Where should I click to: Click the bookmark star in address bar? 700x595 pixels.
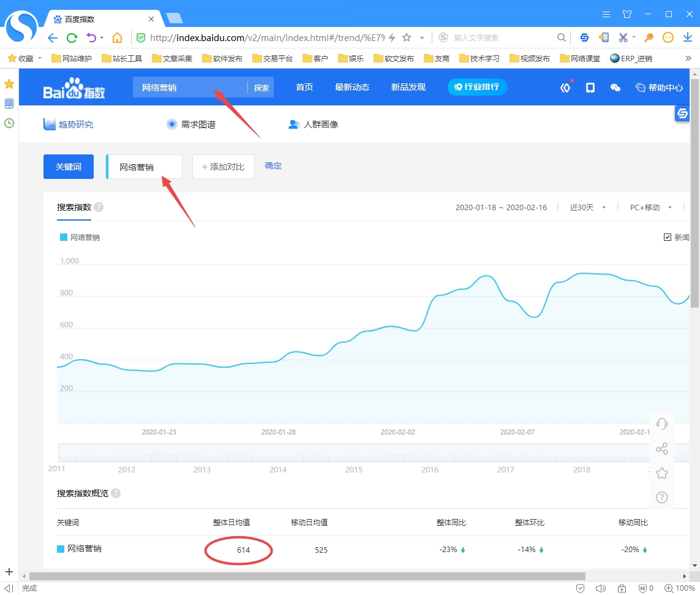click(x=407, y=38)
